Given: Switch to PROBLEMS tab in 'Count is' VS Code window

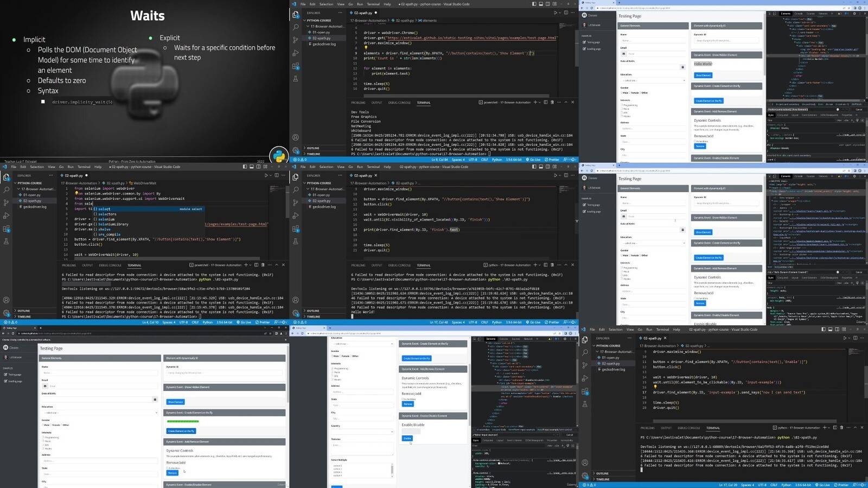Looking at the screenshot, I should 358,103.
